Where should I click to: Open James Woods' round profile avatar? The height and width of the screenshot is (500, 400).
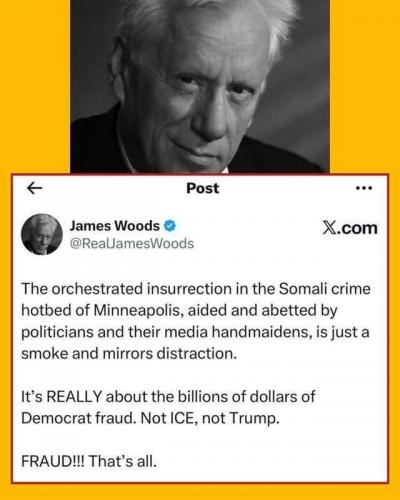[x=42, y=234]
